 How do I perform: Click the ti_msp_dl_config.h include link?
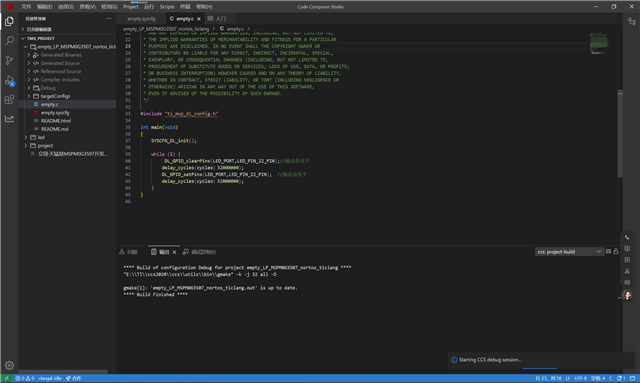191,114
